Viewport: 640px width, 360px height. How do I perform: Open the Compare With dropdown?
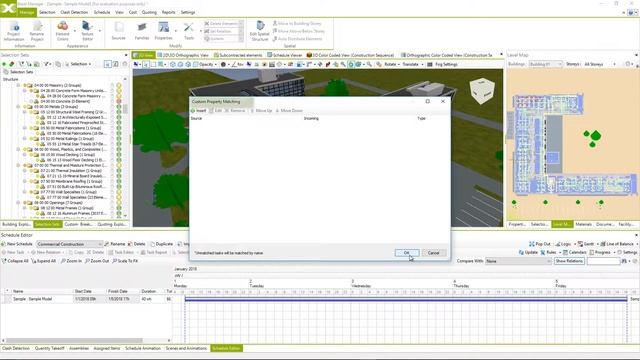(518, 261)
